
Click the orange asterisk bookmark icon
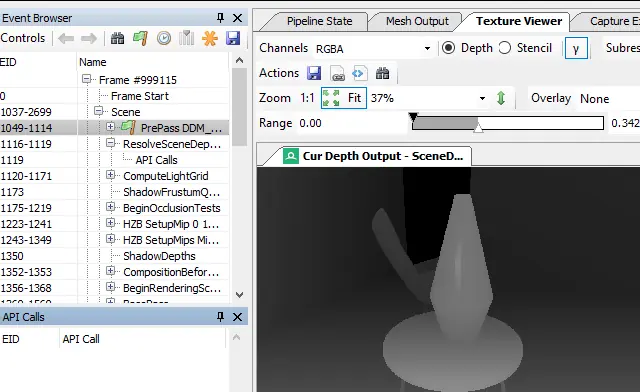[210, 39]
